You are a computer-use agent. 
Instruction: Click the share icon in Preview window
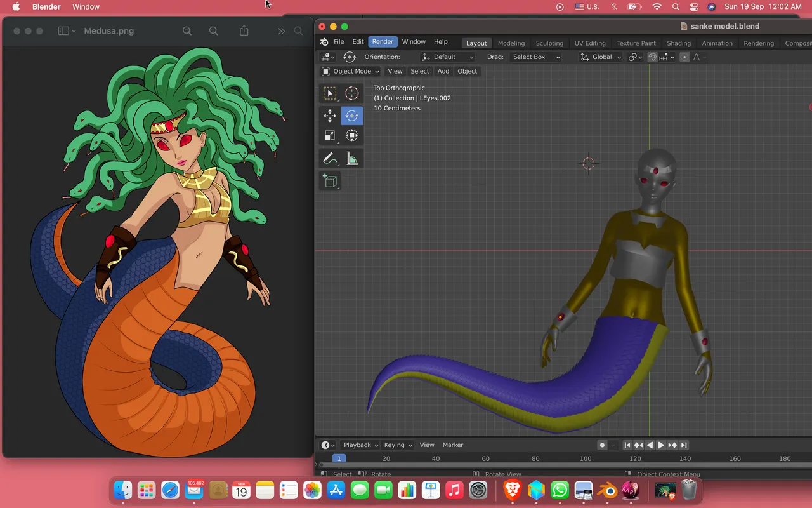pyautogui.click(x=244, y=31)
